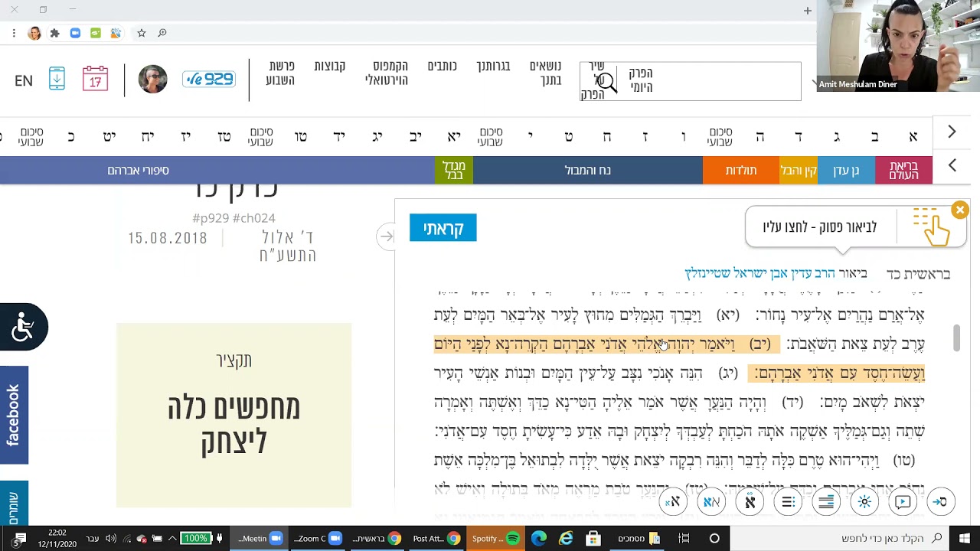Click the volume icon in system tray

point(111,539)
